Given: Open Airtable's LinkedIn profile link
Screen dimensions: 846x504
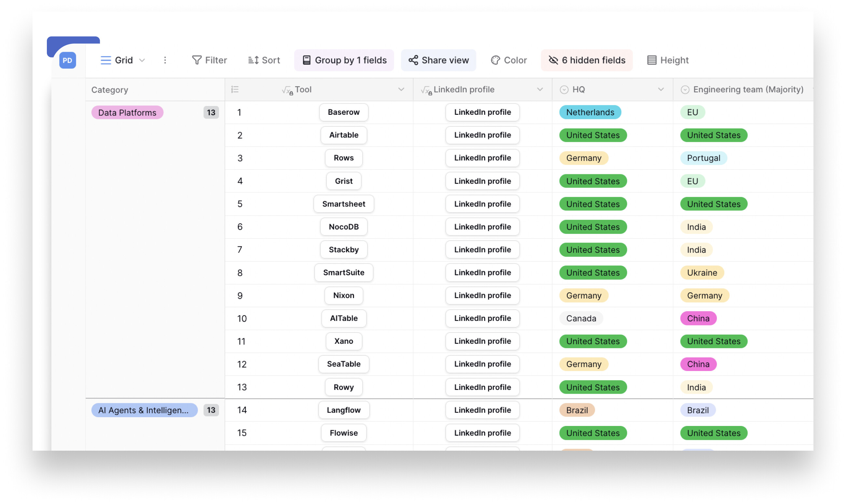Looking at the screenshot, I should click(482, 135).
